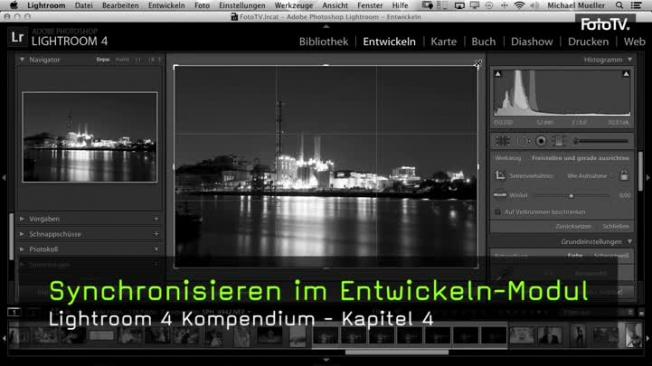Add a snapshot with the Schnappschüsse plus
652x366 pixels.
click(156, 234)
